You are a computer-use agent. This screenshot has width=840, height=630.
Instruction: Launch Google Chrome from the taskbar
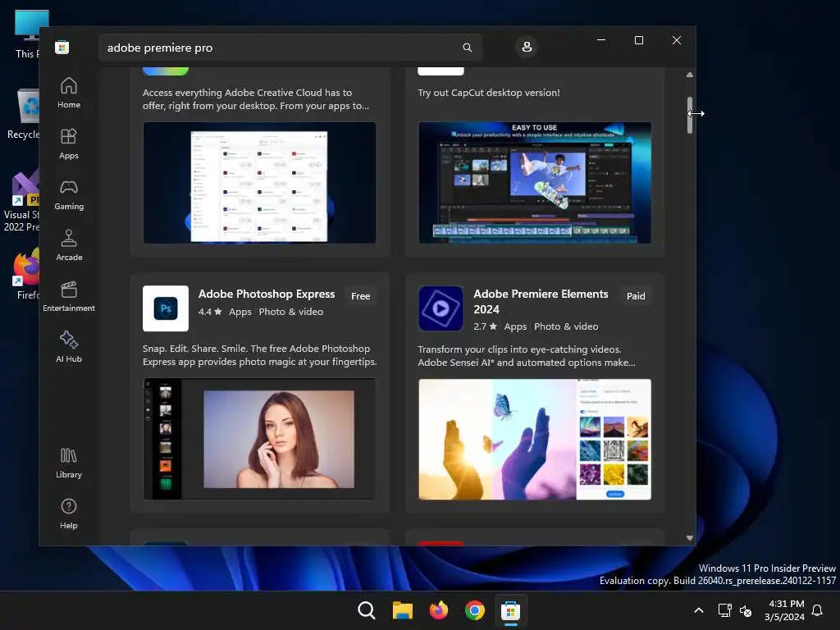(x=475, y=610)
